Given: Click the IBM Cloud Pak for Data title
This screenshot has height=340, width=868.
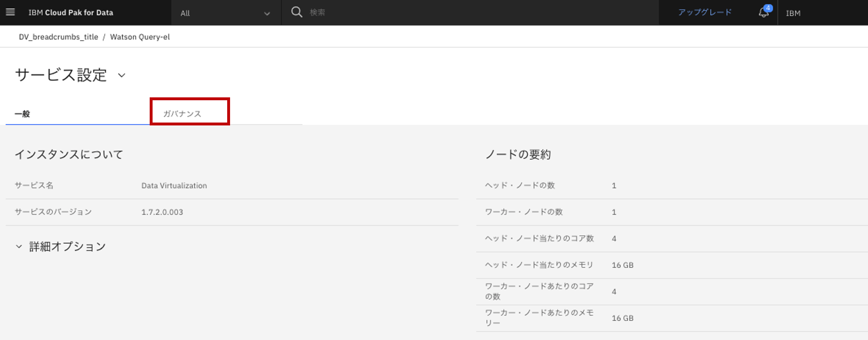Looking at the screenshot, I should [x=71, y=13].
